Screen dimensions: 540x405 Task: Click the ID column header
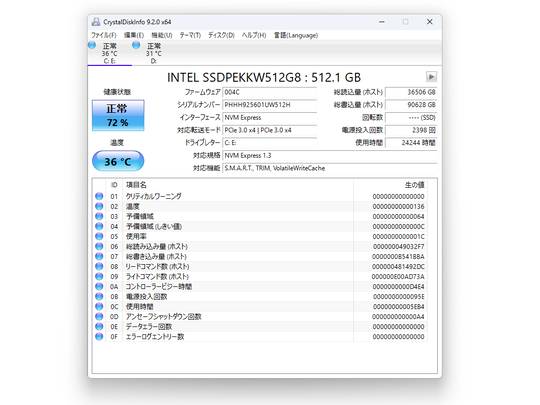114,185
